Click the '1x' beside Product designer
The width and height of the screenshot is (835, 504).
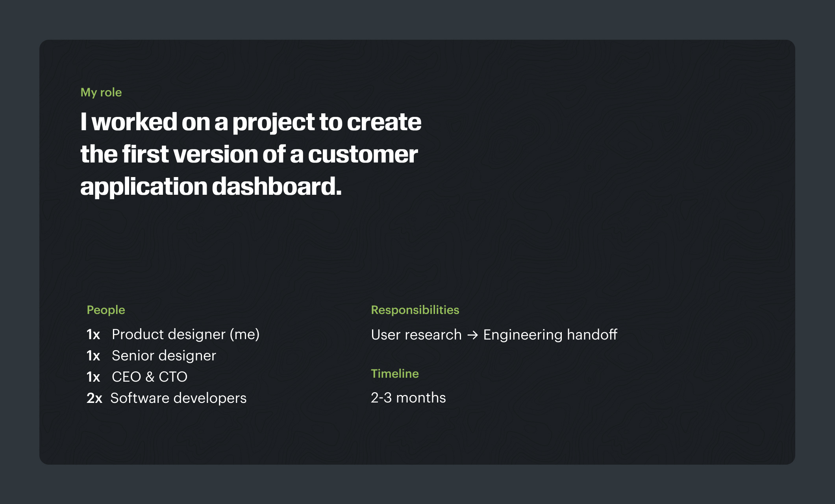[93, 334]
